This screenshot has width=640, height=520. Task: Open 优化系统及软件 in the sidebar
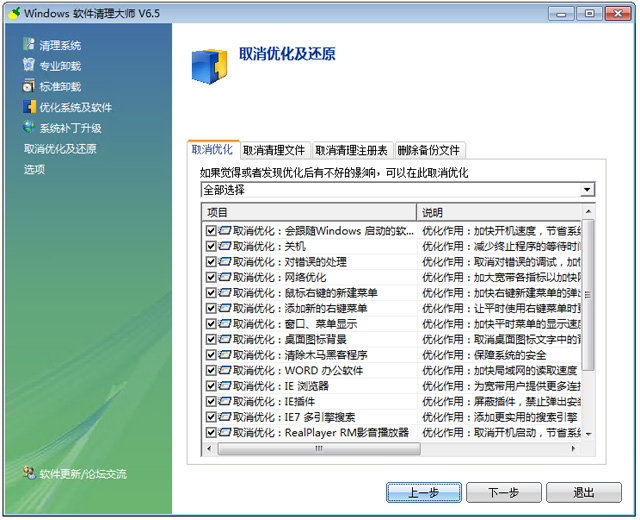pos(76,107)
